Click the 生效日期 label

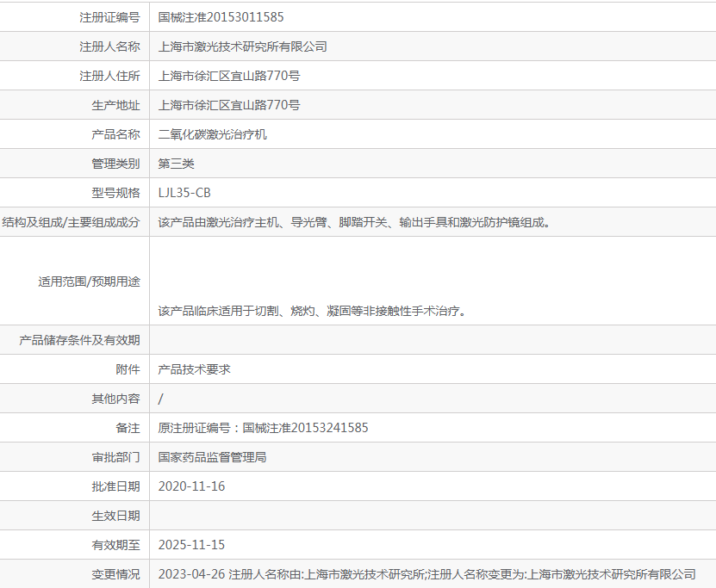[x=115, y=516]
